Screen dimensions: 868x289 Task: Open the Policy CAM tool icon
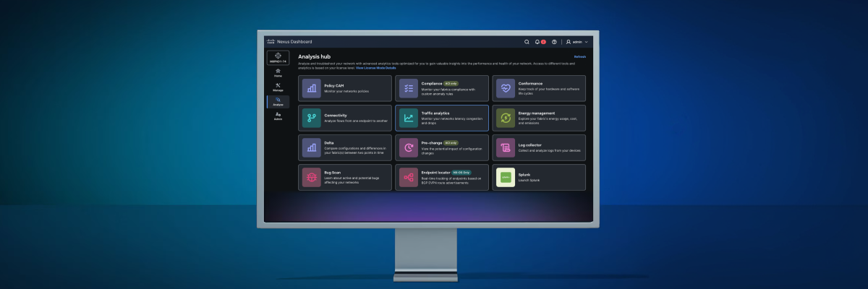click(x=312, y=88)
